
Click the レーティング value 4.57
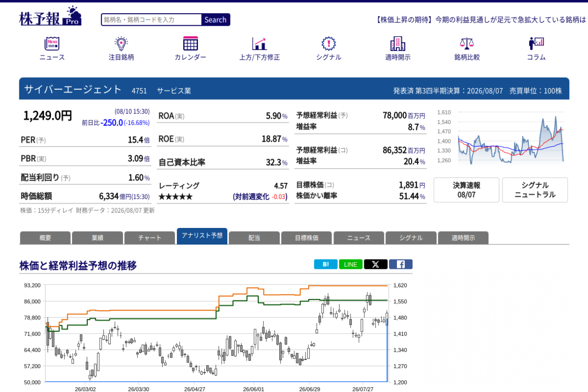[x=281, y=186]
